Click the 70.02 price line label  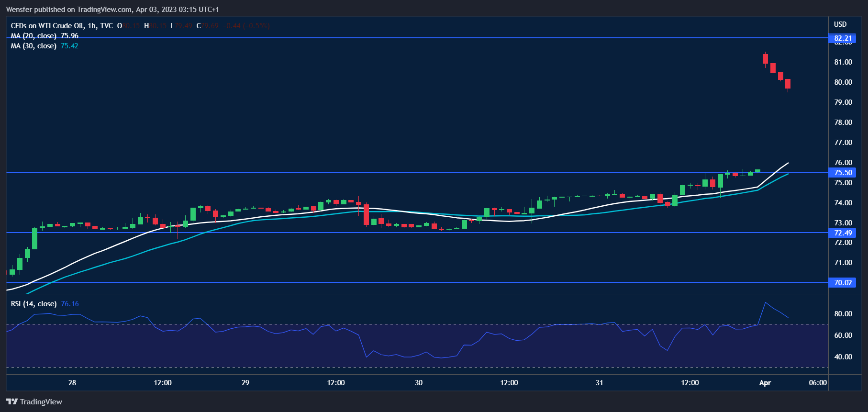pyautogui.click(x=843, y=283)
